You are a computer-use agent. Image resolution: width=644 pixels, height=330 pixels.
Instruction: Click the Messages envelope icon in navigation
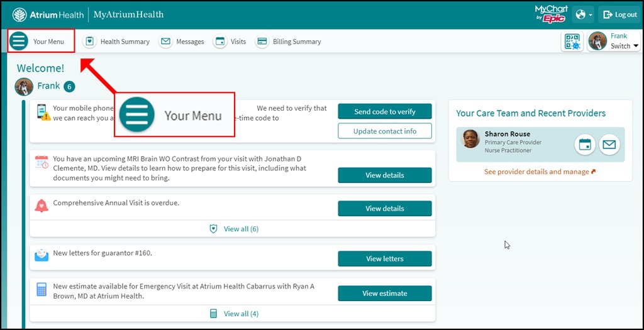click(165, 41)
